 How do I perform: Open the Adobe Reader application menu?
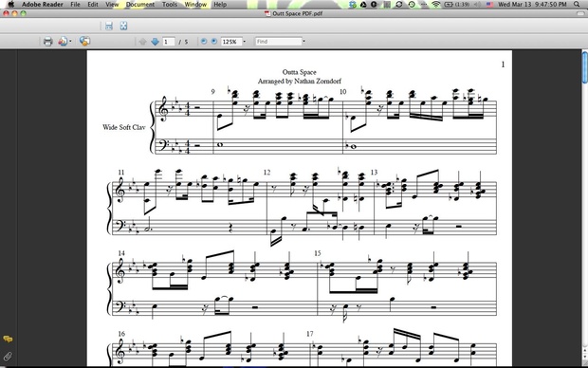tap(43, 5)
